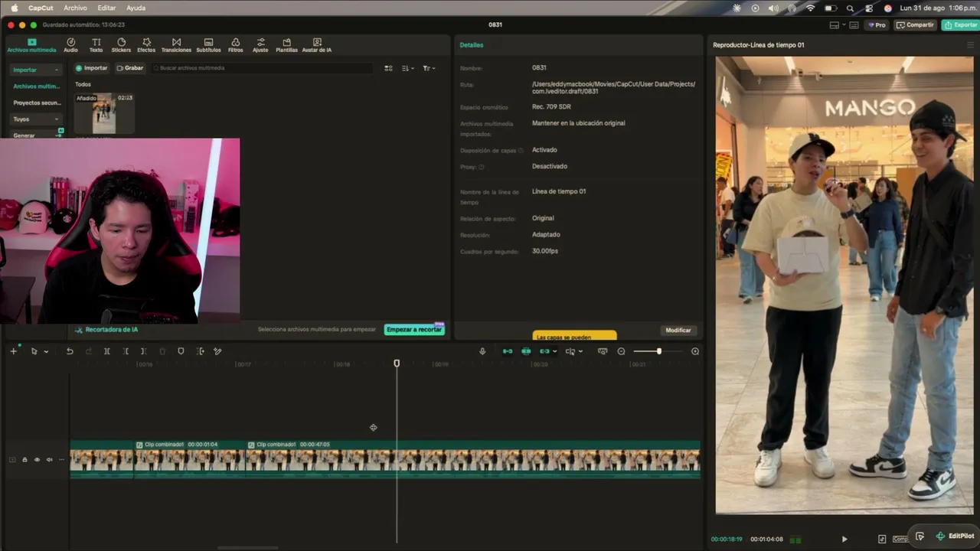Toggle track visibility eye icon
This screenshot has width=980, height=551.
pyautogui.click(x=37, y=460)
